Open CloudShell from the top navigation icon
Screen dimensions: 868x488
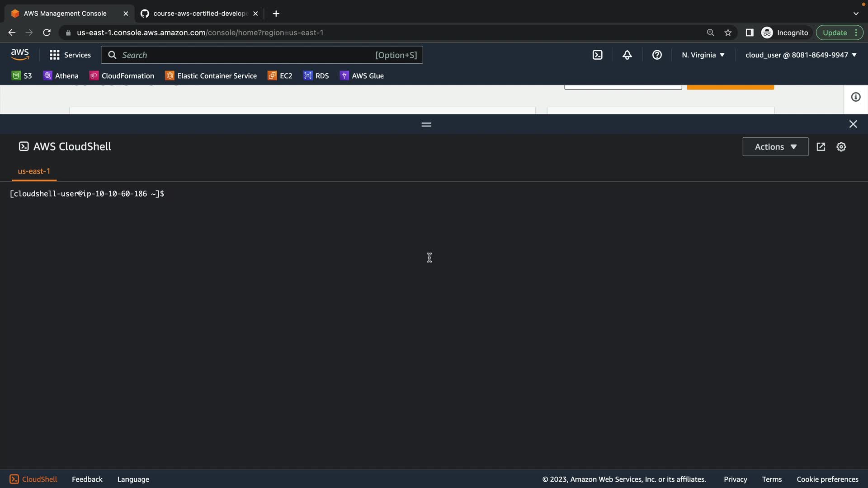point(597,55)
